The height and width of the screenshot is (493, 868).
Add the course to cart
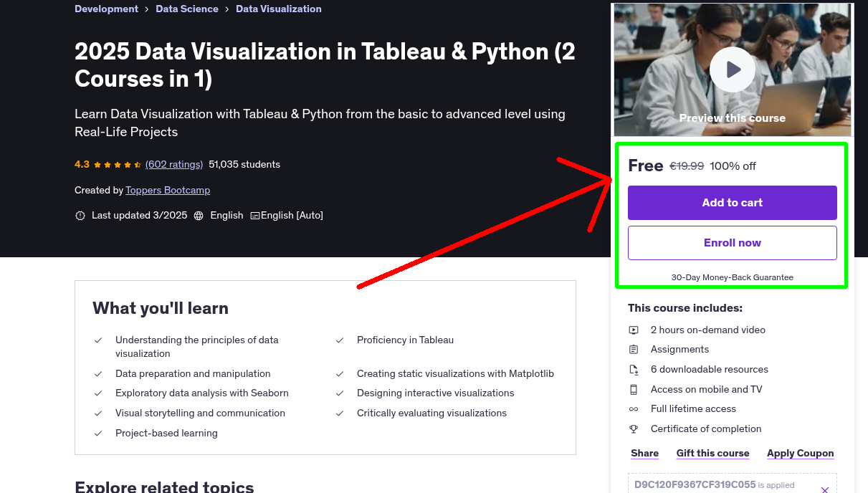(732, 203)
